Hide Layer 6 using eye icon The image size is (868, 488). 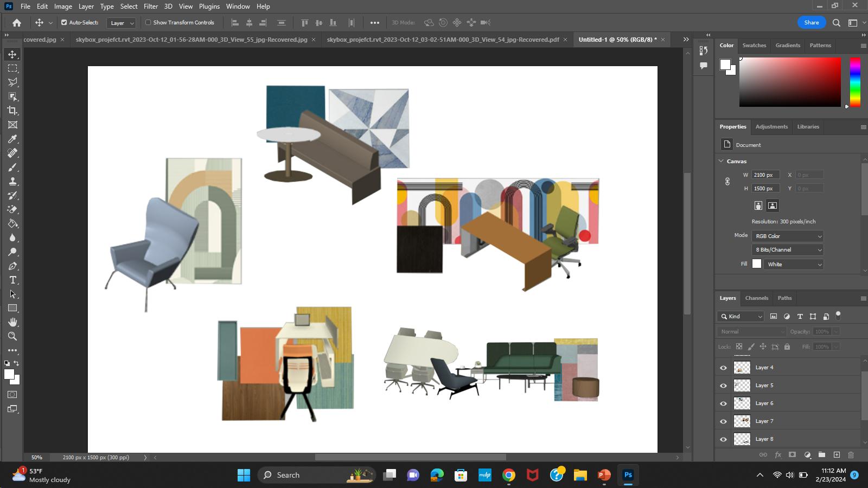(x=723, y=403)
